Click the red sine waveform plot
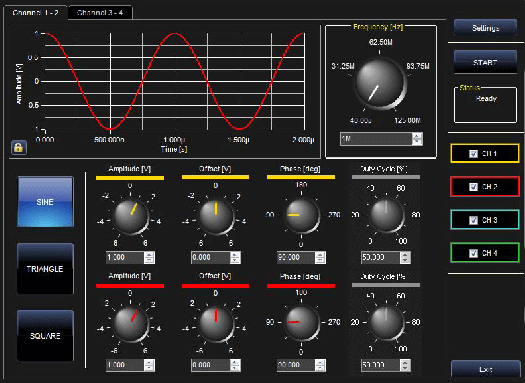The width and height of the screenshot is (525, 383). (x=175, y=81)
